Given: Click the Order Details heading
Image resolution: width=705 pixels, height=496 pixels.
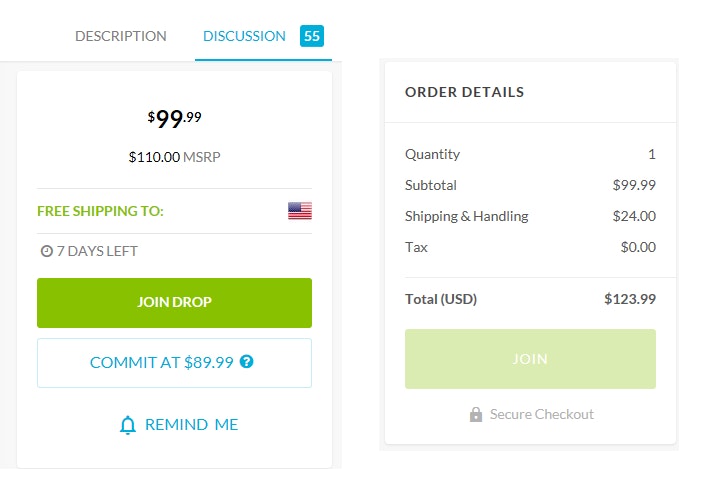Looking at the screenshot, I should (x=464, y=92).
